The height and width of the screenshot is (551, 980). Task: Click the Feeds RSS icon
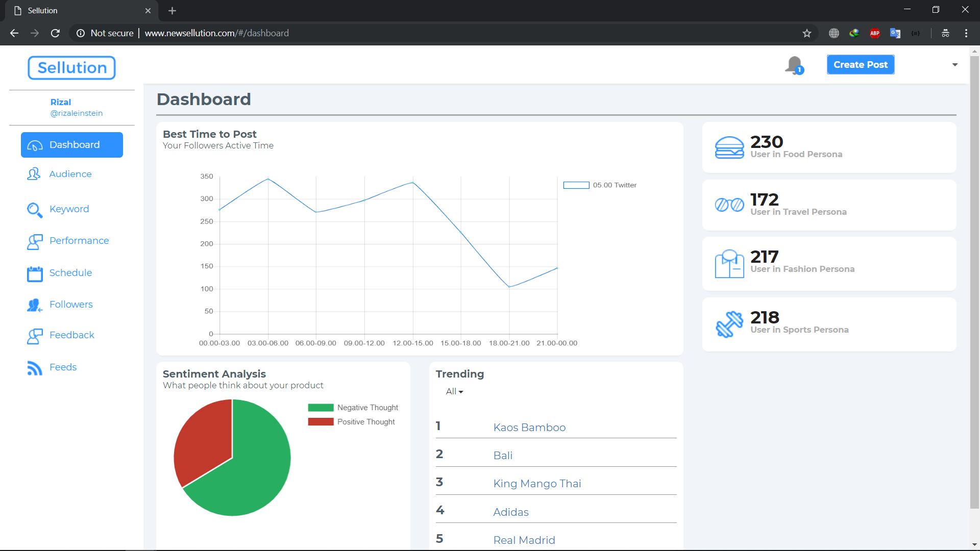34,368
